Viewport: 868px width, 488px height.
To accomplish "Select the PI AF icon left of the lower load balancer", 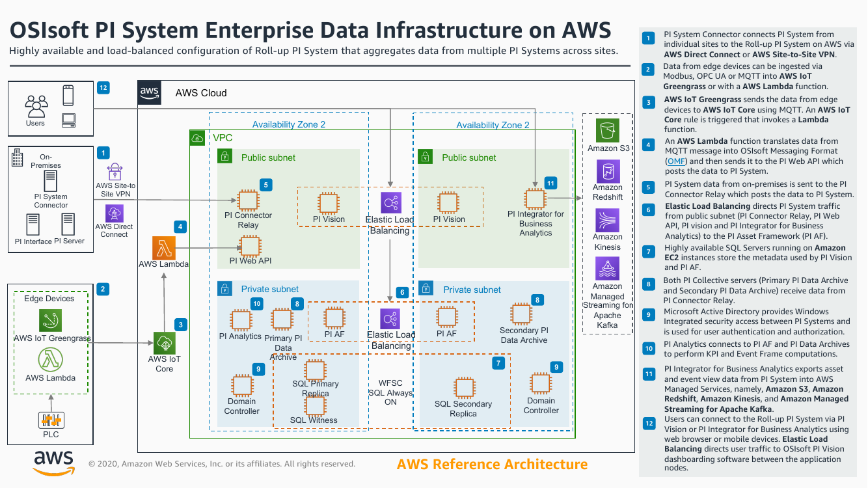I will [x=334, y=318].
